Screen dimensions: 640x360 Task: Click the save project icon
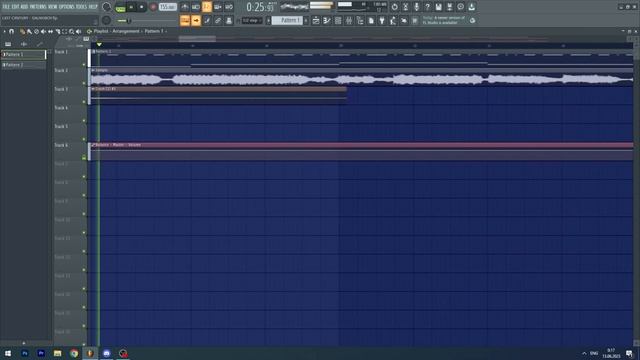click(438, 7)
